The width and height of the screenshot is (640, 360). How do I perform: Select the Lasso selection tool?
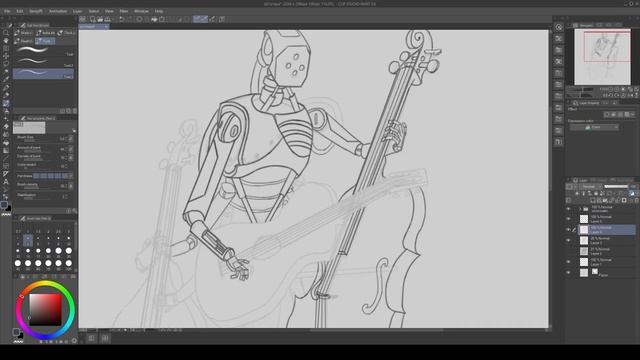6,64
